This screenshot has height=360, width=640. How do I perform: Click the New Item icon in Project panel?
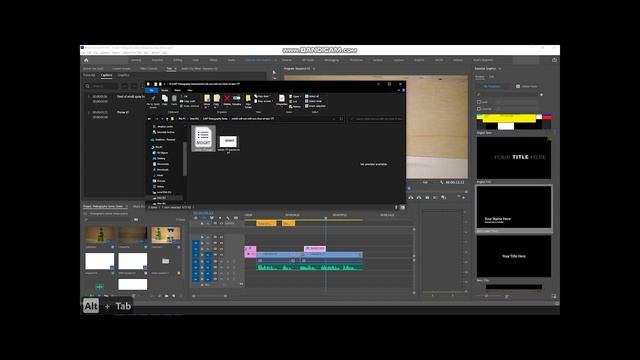(173, 296)
